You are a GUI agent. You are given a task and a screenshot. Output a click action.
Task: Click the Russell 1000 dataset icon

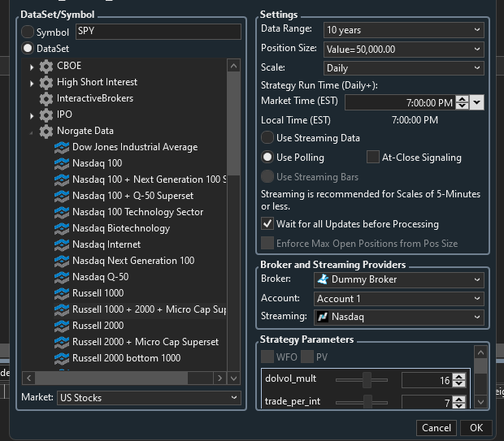[62, 293]
